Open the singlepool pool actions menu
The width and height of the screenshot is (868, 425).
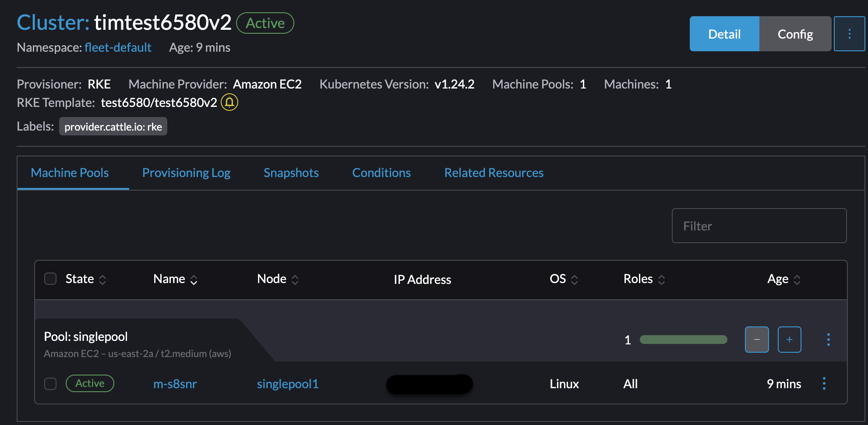coord(828,339)
